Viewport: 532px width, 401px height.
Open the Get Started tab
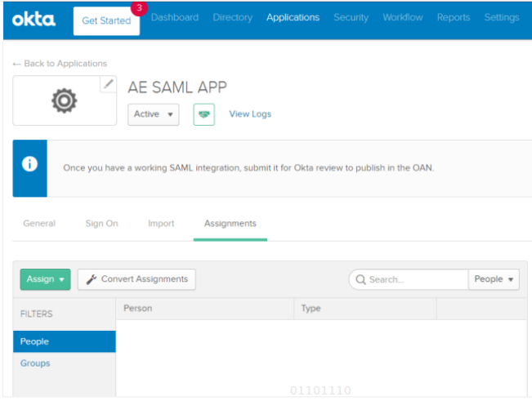[x=106, y=20]
